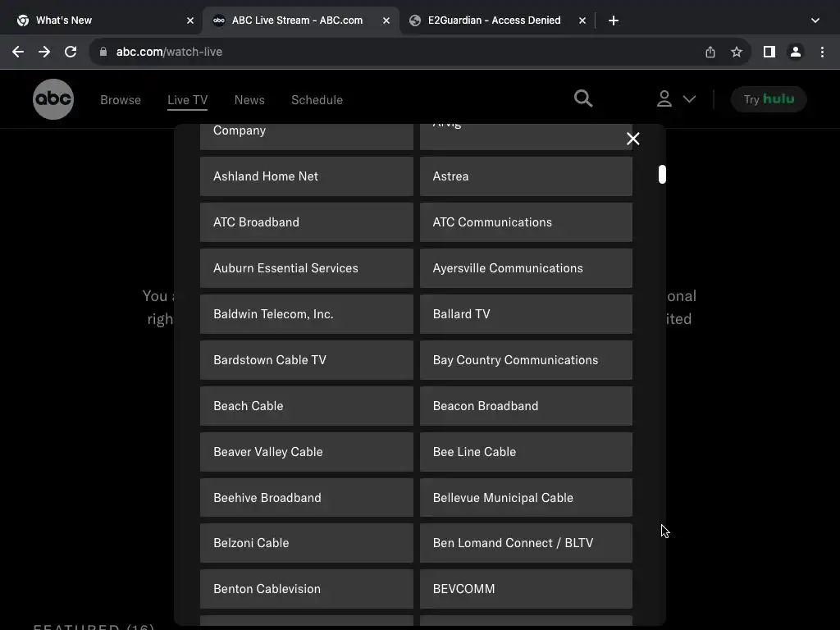This screenshot has height=630, width=840.
Task: Click the share page icon
Action: click(710, 52)
